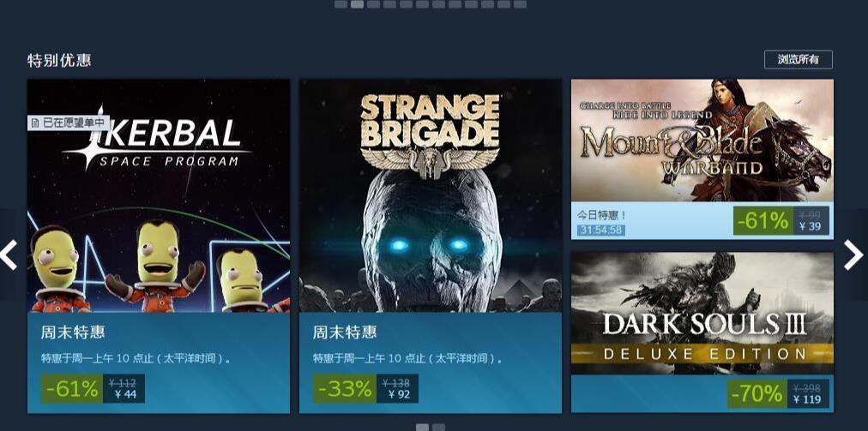Select the first top carousel page dot
This screenshot has width=868, height=431.
pos(341,4)
